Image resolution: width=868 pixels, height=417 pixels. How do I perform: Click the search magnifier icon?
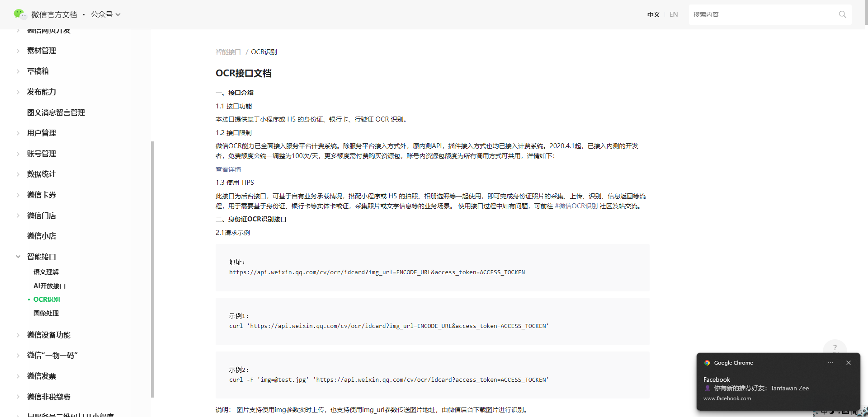pyautogui.click(x=842, y=14)
